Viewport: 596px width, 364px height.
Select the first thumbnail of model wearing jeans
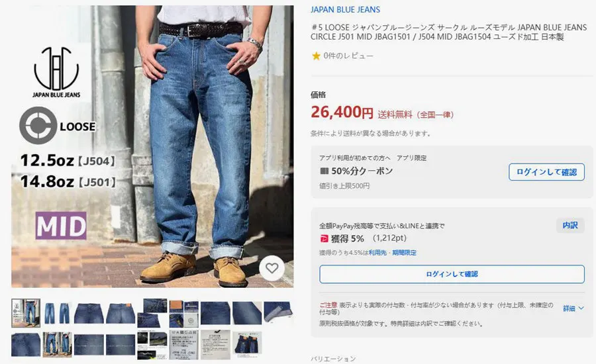(x=26, y=313)
